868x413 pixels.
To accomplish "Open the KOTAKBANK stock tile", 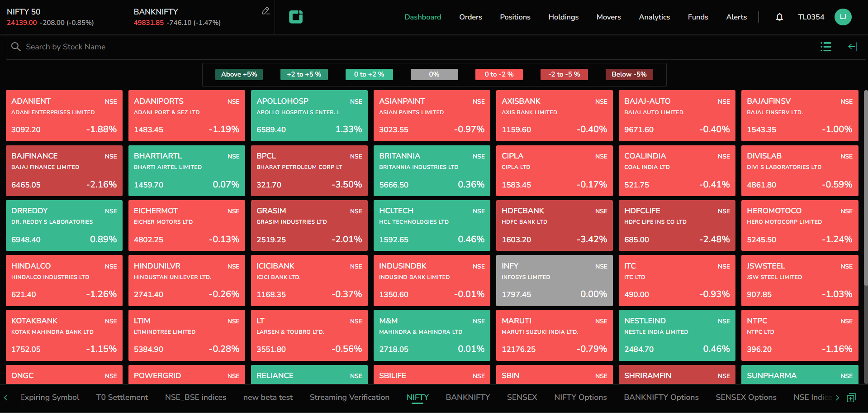I will pyautogui.click(x=64, y=335).
